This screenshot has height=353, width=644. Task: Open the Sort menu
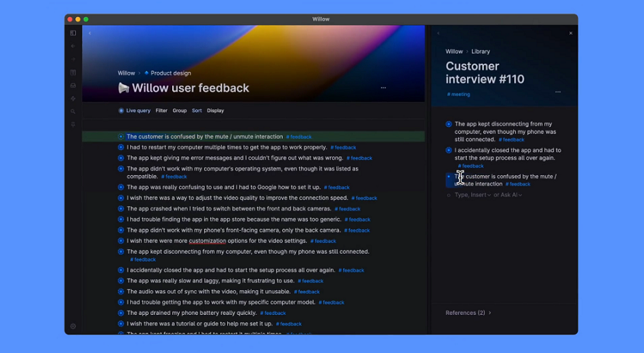(x=197, y=111)
